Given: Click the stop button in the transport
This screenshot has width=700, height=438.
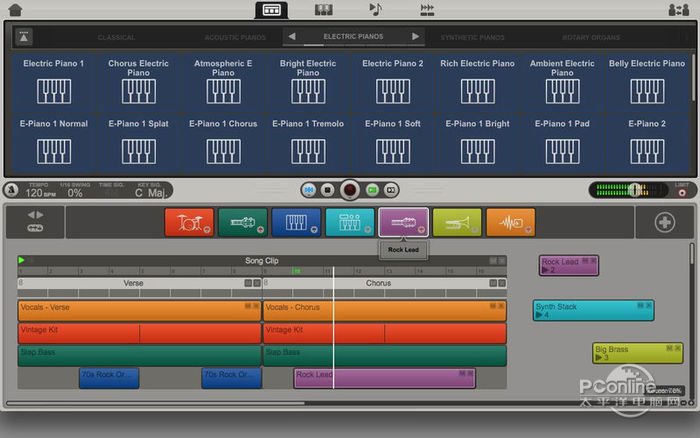Looking at the screenshot, I should pyautogui.click(x=329, y=189).
